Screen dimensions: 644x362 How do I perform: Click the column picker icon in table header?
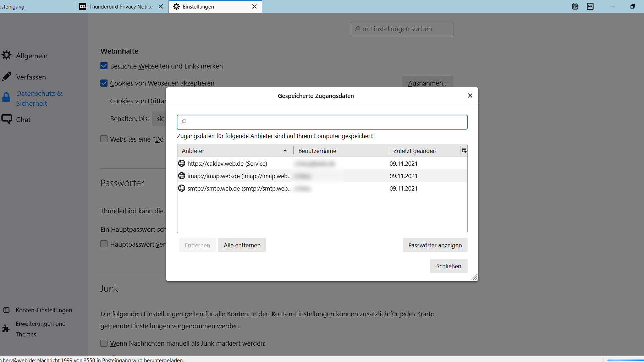point(464,150)
